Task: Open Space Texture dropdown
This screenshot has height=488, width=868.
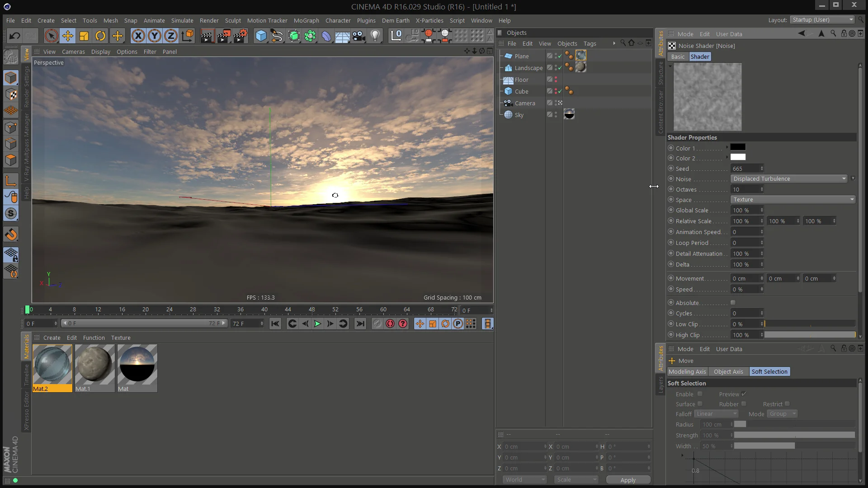Action: (x=793, y=200)
